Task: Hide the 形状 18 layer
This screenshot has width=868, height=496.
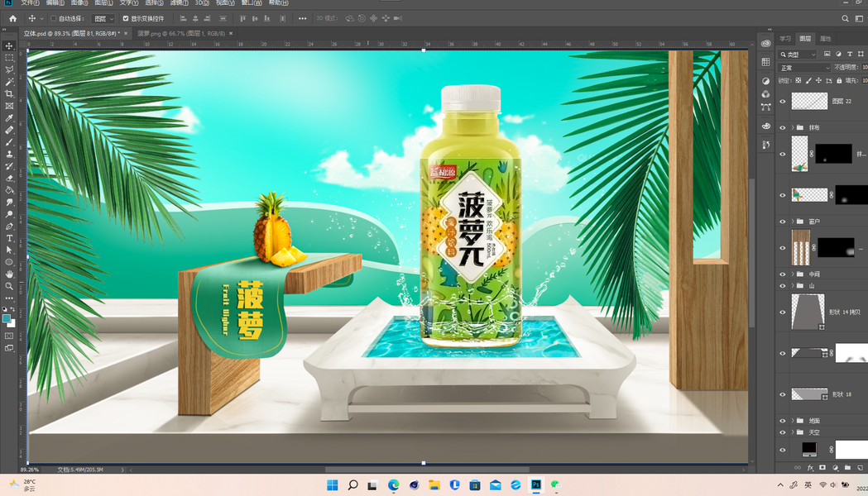Action: (x=782, y=394)
